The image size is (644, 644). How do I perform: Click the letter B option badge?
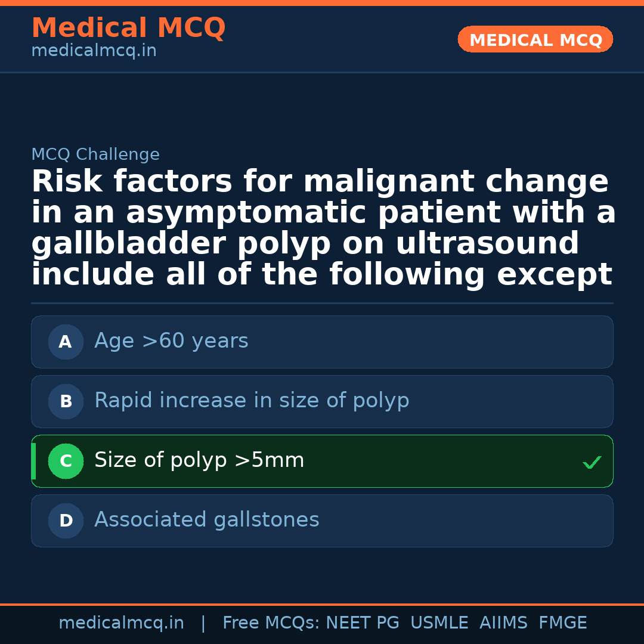tap(66, 402)
